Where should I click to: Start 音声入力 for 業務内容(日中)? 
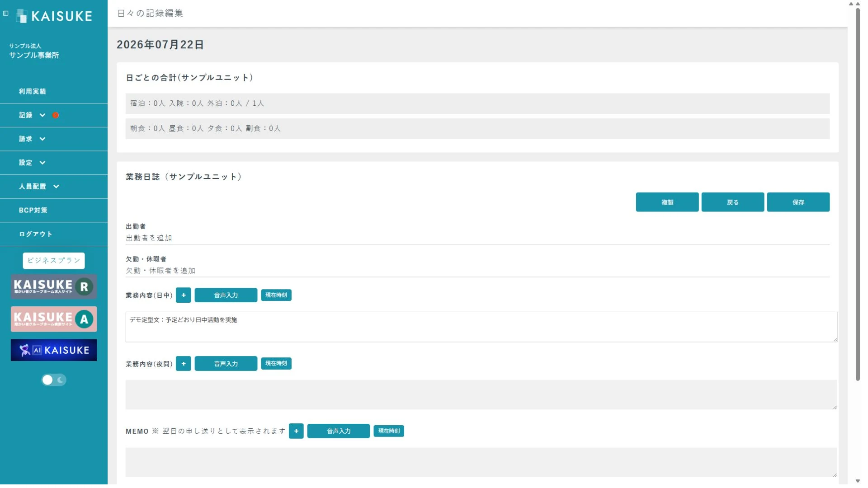(x=226, y=295)
